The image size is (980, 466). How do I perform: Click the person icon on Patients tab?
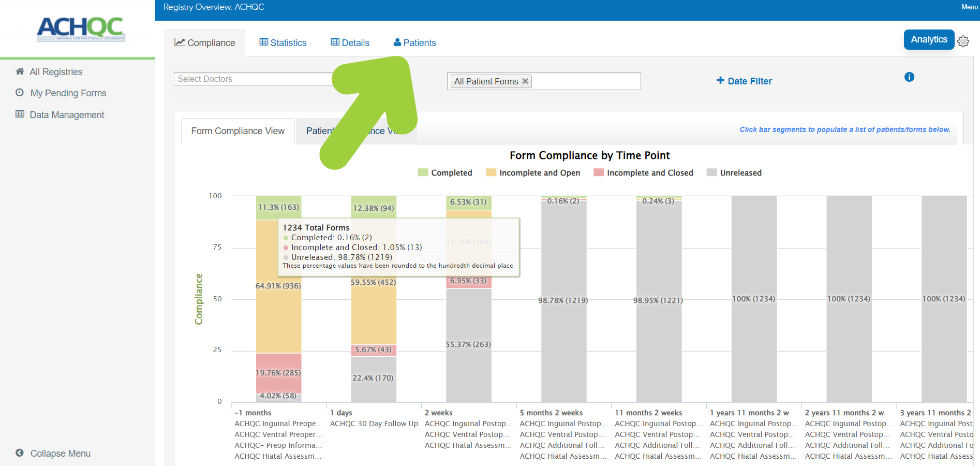coord(397,42)
